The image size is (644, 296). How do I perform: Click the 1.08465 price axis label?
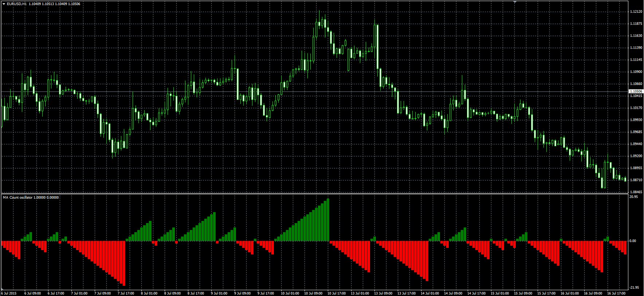pyautogui.click(x=636, y=192)
